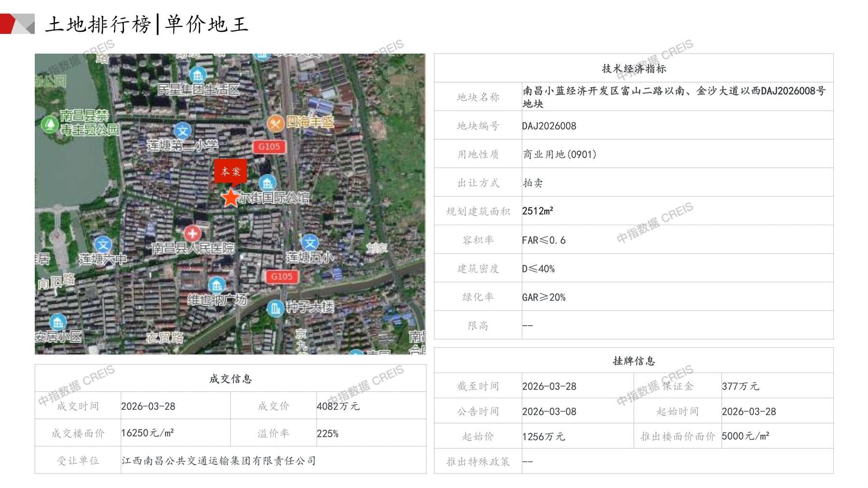This screenshot has width=868, height=488.
Task: Click the 民星集团生活区 building icon
Action: tap(198, 75)
